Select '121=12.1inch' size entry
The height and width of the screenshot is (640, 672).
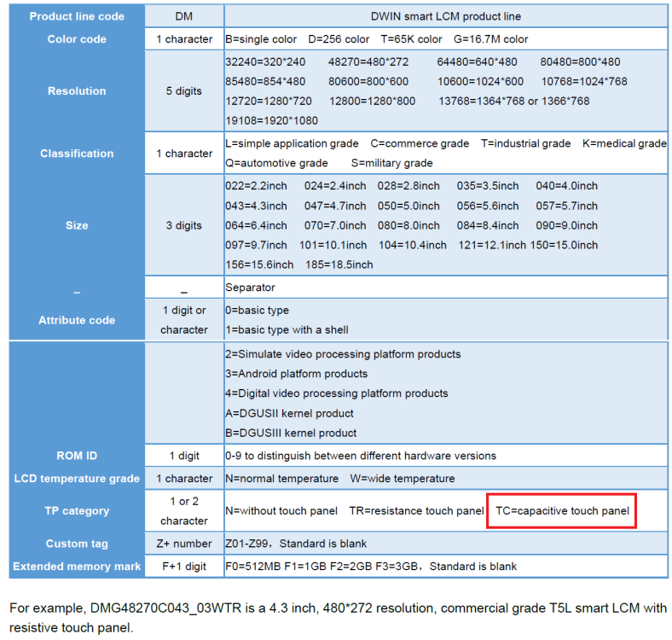click(x=492, y=246)
